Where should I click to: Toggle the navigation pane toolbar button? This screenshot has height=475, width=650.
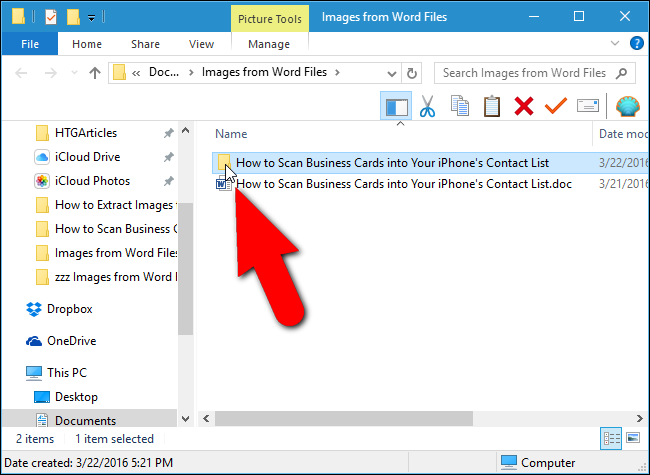click(x=396, y=106)
